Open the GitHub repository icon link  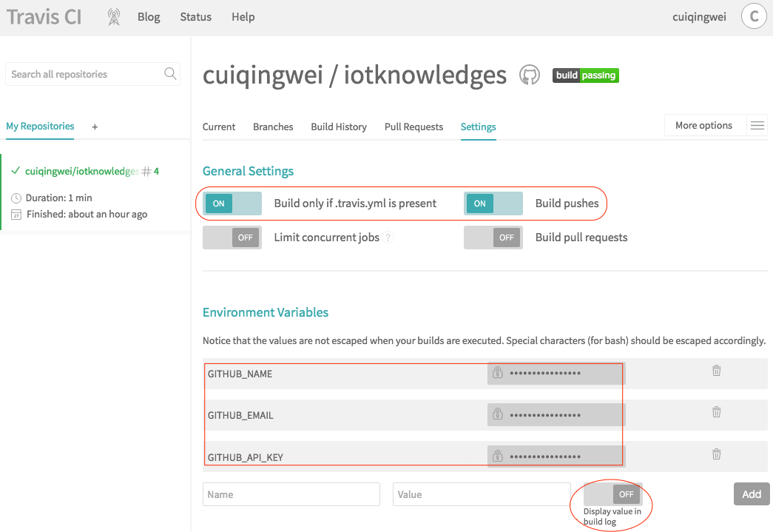pyautogui.click(x=529, y=75)
